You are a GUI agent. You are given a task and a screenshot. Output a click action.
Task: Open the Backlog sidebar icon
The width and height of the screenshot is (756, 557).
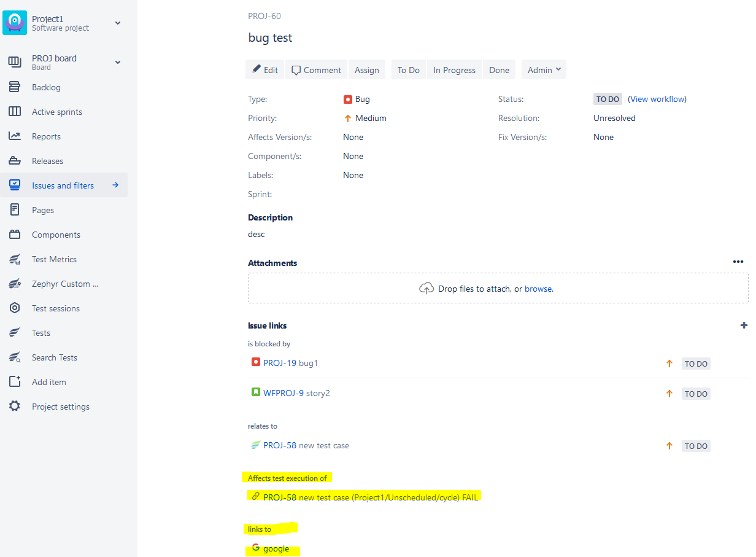coord(15,87)
